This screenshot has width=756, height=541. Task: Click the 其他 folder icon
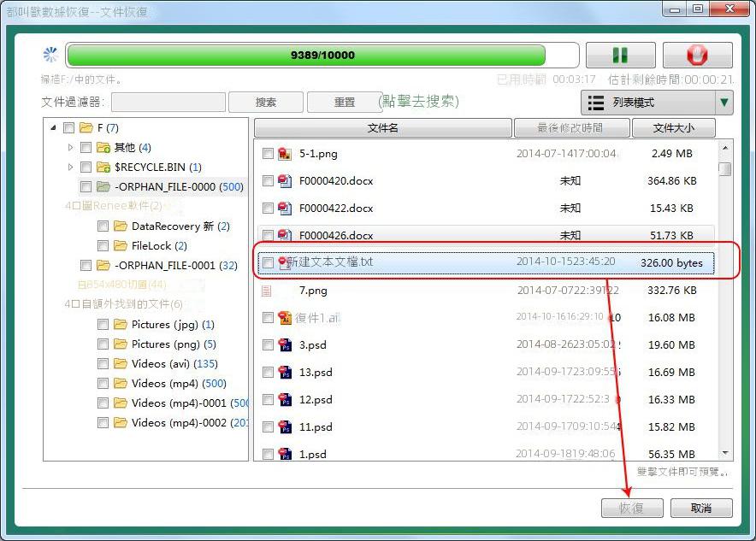click(x=103, y=147)
